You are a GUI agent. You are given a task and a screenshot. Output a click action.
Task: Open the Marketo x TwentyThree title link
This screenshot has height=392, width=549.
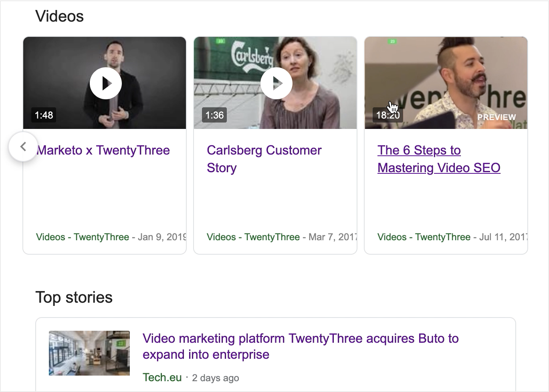click(x=103, y=150)
